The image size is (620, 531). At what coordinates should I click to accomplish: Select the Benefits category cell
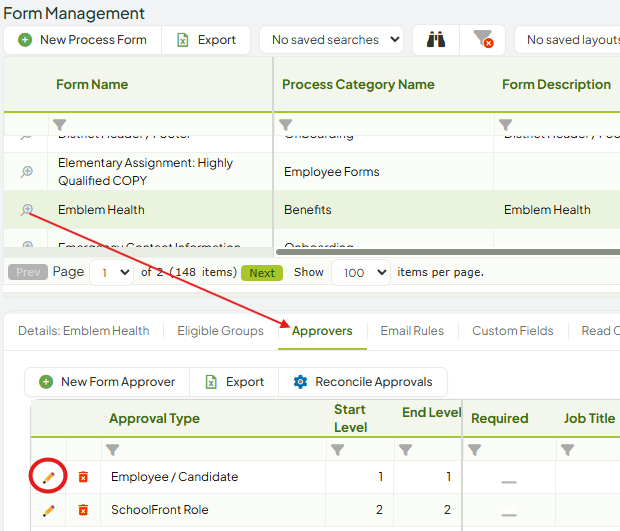pos(383,210)
